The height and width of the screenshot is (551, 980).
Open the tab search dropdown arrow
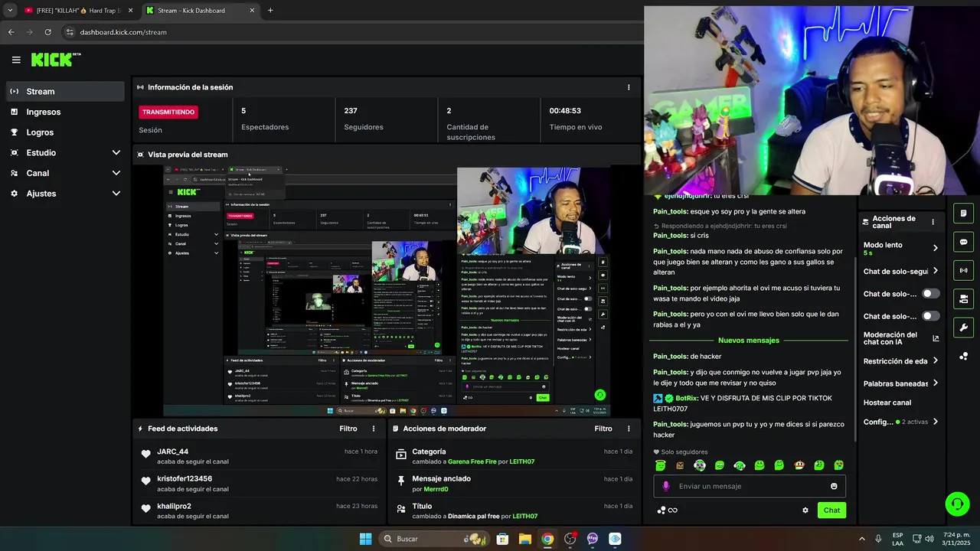pos(10,11)
